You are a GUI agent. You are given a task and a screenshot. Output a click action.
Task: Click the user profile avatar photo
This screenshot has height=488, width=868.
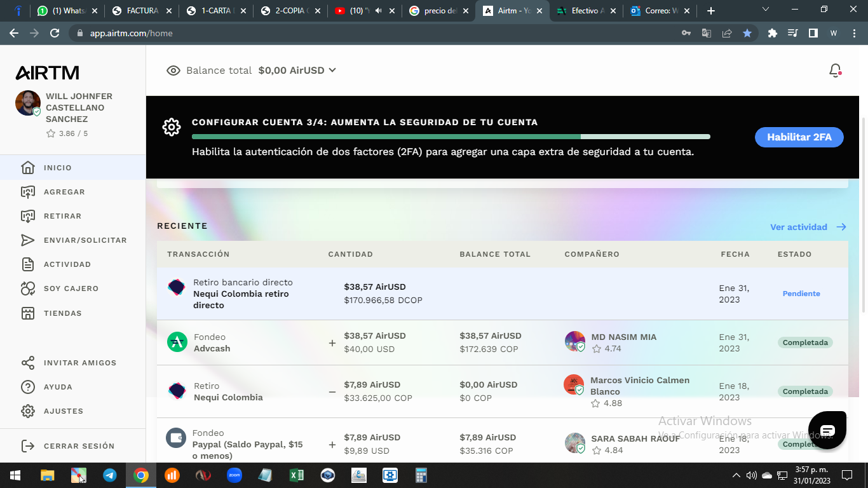[28, 103]
